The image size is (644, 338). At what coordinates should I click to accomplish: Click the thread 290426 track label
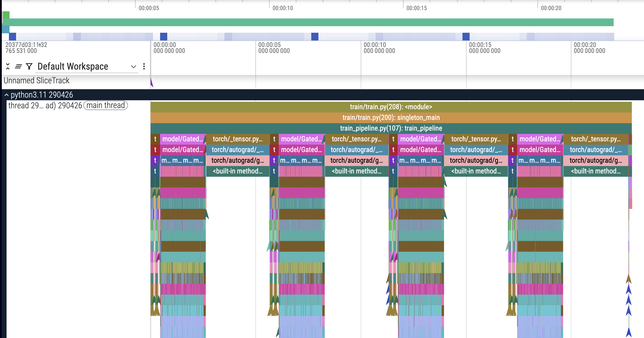point(45,106)
